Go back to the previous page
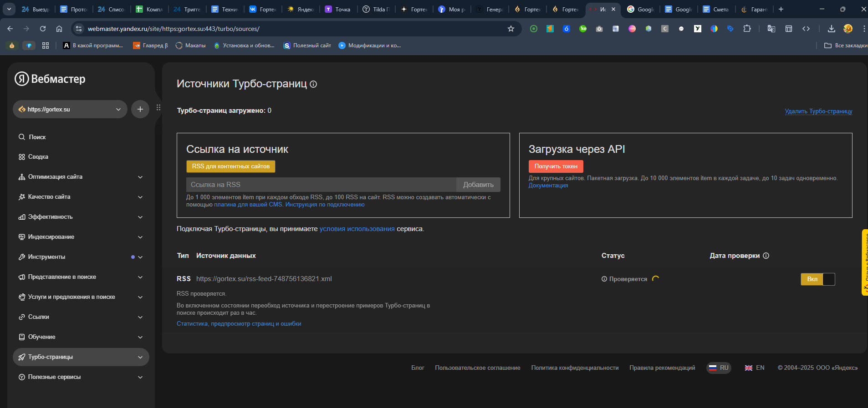 click(x=10, y=29)
